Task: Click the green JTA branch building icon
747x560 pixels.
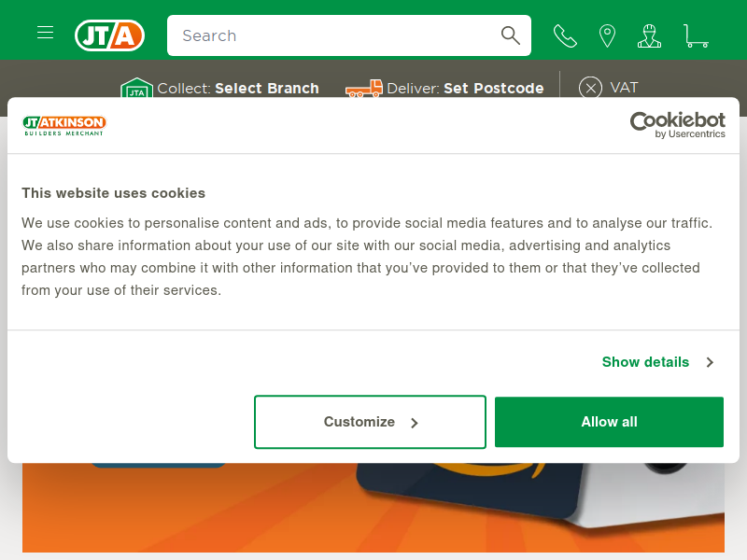Action: 136,88
